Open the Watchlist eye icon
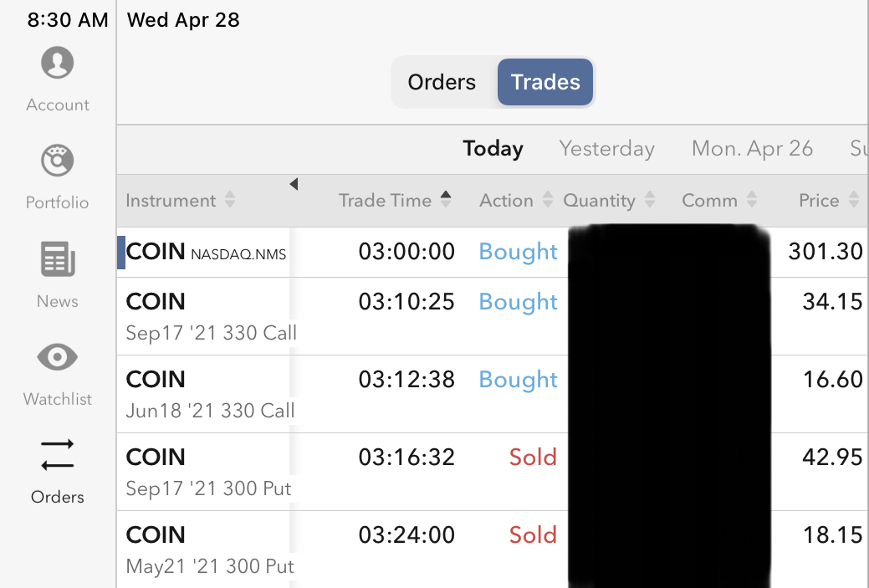Image resolution: width=869 pixels, height=588 pixels. pyautogui.click(x=57, y=358)
